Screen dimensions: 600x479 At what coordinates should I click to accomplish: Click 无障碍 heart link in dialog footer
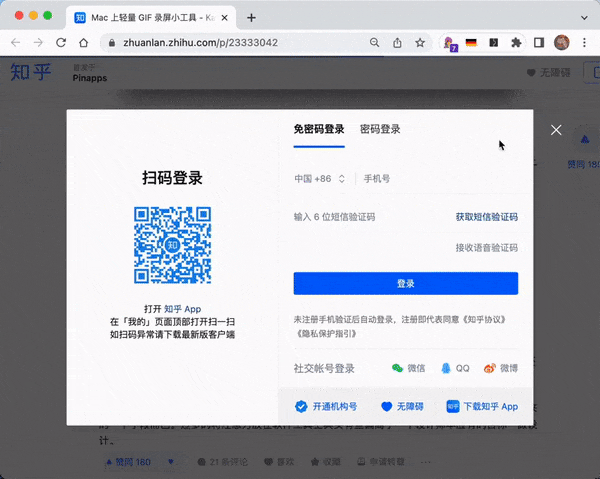402,406
